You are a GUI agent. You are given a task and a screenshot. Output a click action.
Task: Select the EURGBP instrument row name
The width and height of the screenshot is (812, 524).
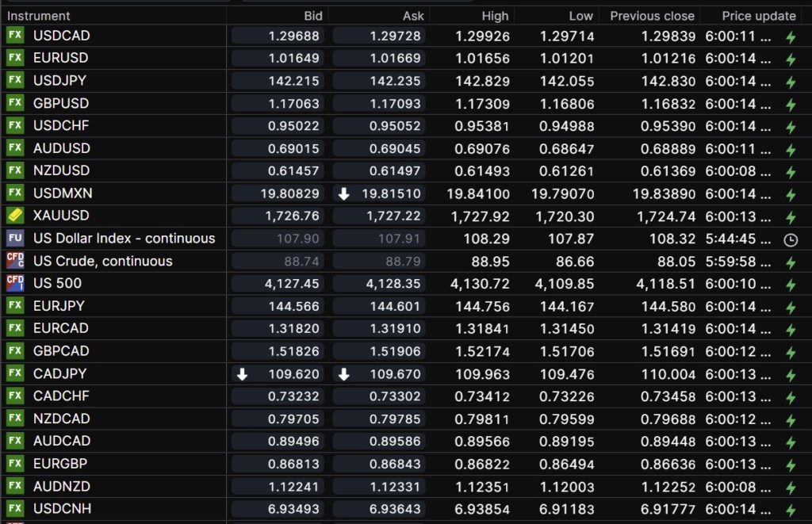[x=61, y=464]
